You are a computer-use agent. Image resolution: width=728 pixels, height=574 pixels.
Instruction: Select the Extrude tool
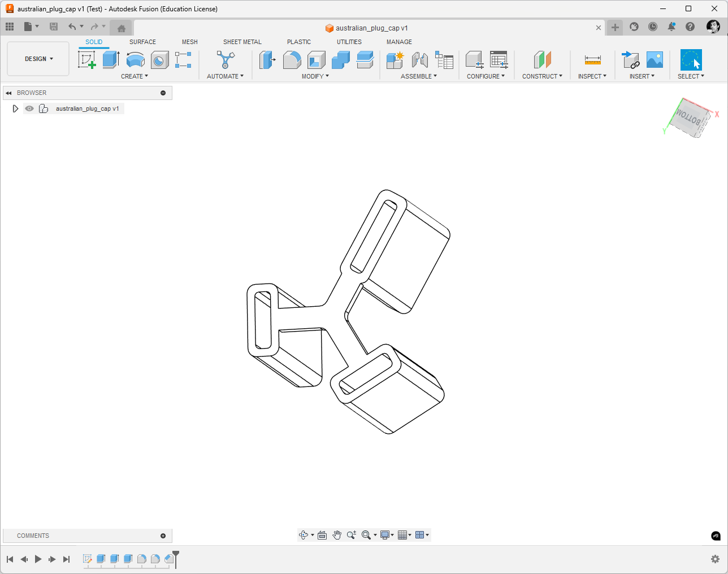[111, 59]
